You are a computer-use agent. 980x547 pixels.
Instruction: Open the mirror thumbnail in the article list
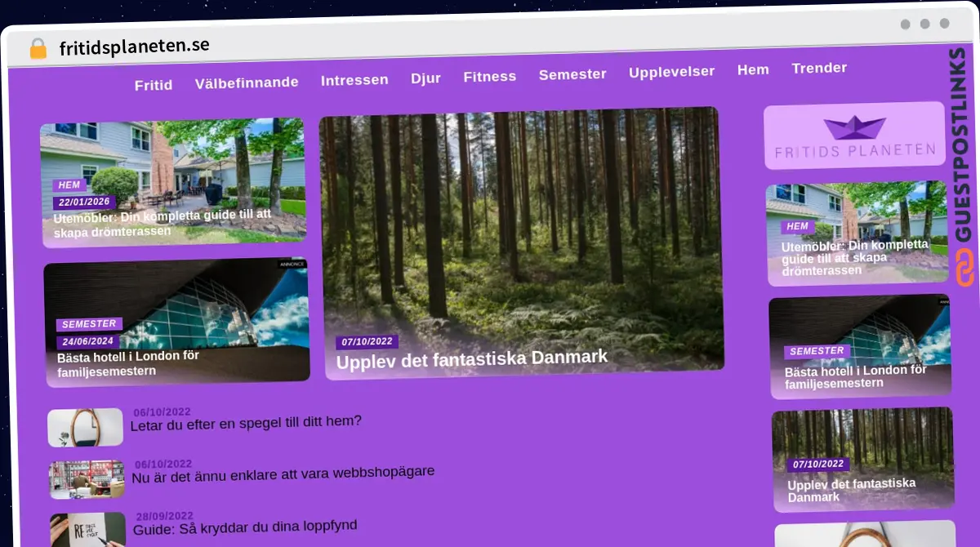[x=86, y=428]
